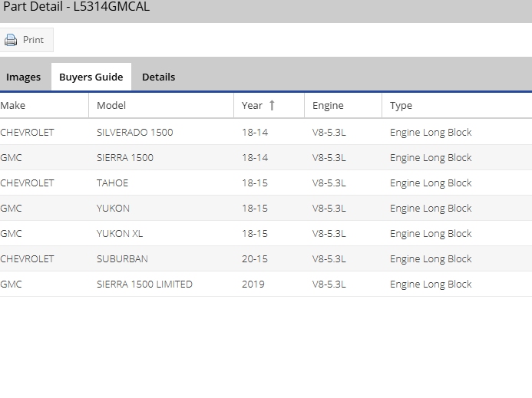532x398 pixels.
Task: Click the 2019 year cell
Action: coord(253,285)
